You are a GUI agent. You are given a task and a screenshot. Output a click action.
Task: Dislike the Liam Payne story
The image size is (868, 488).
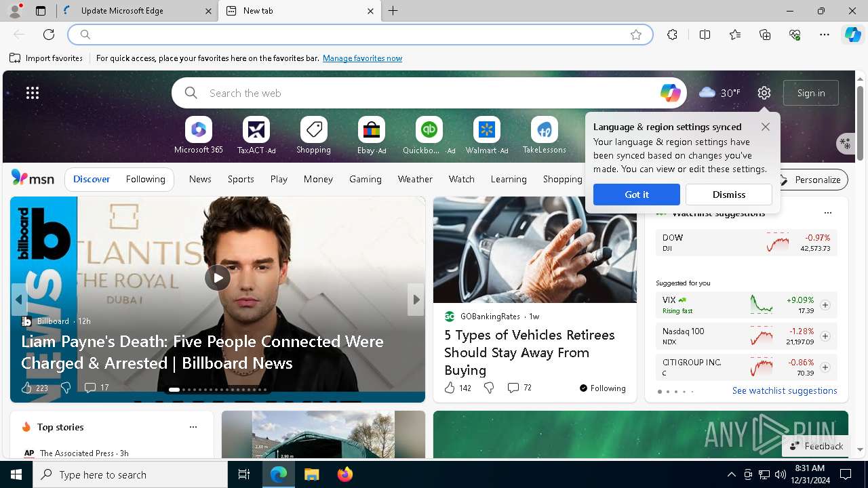click(66, 388)
